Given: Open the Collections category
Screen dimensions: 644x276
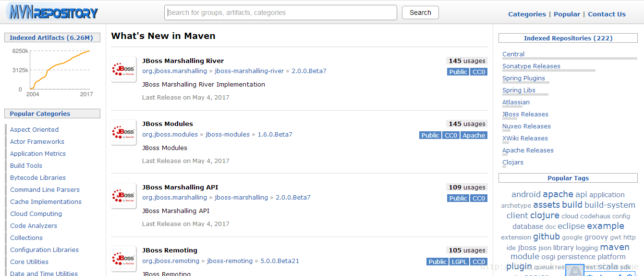Looking at the screenshot, I should point(26,238).
